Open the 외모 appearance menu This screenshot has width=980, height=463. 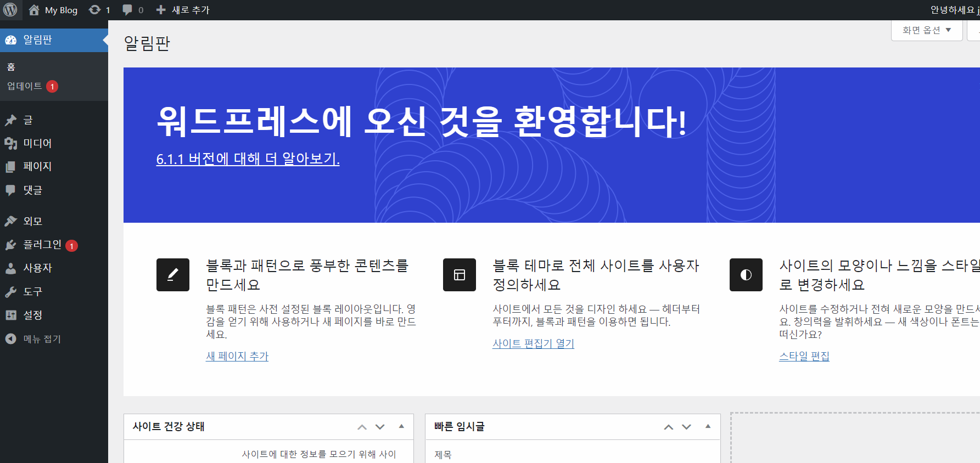pyautogui.click(x=54, y=221)
